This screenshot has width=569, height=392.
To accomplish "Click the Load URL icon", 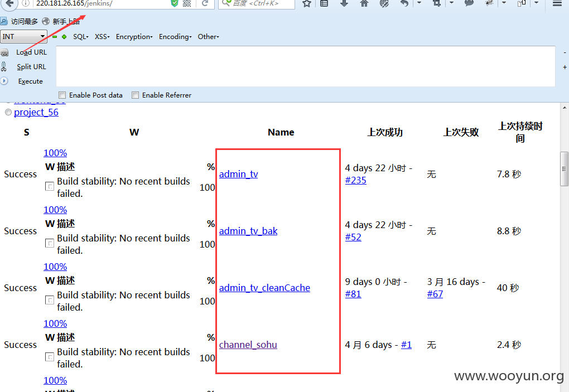I will [4, 53].
